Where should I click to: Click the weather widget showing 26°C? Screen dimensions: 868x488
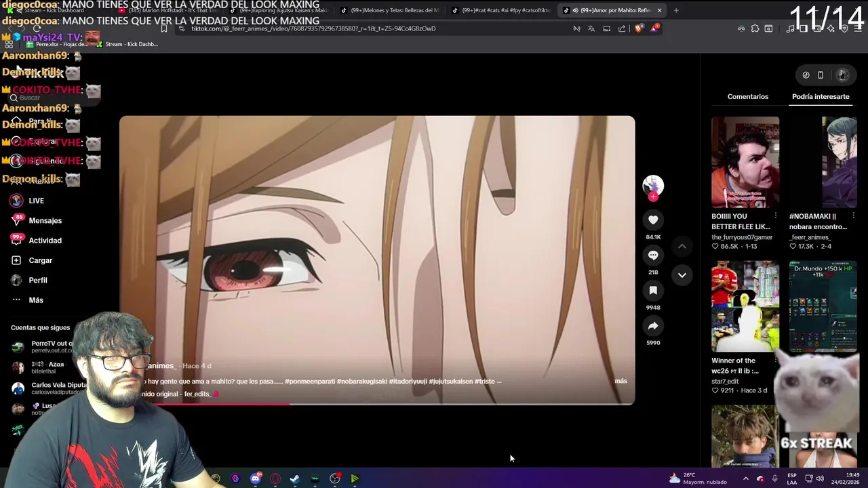coord(698,479)
